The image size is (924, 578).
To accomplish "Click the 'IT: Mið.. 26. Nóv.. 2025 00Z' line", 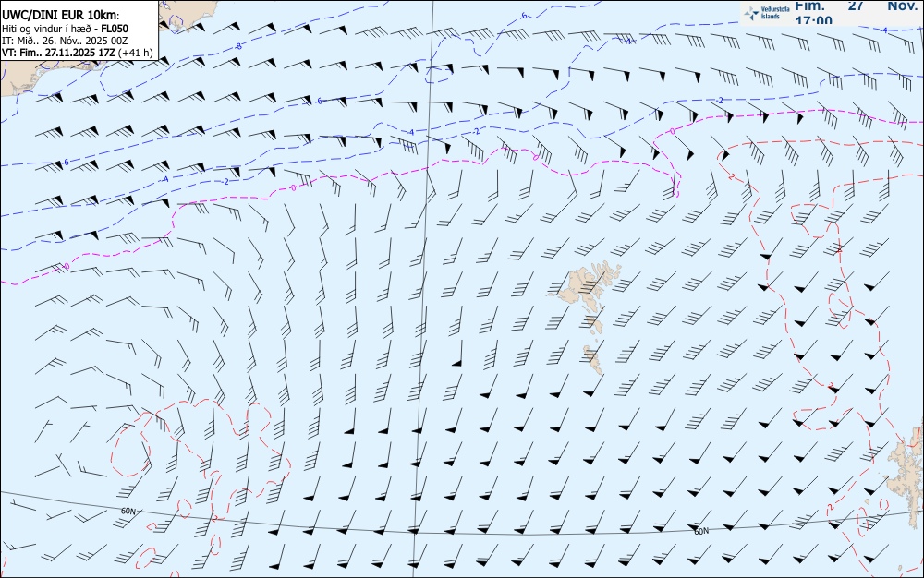I will pos(65,41).
